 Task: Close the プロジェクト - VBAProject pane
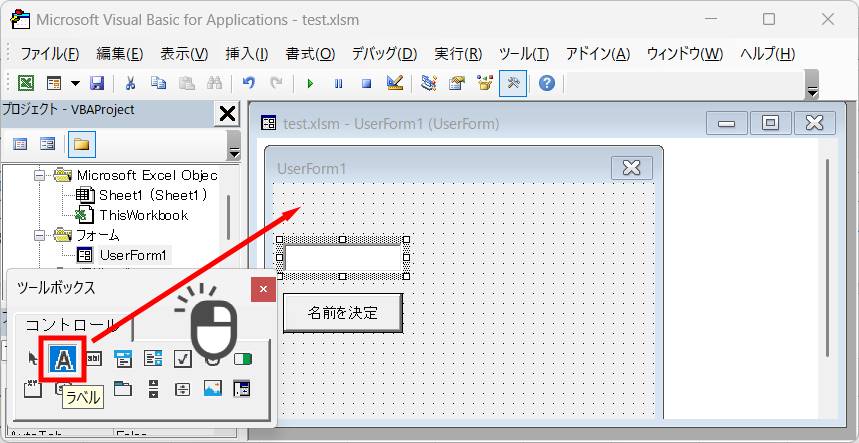tap(227, 114)
